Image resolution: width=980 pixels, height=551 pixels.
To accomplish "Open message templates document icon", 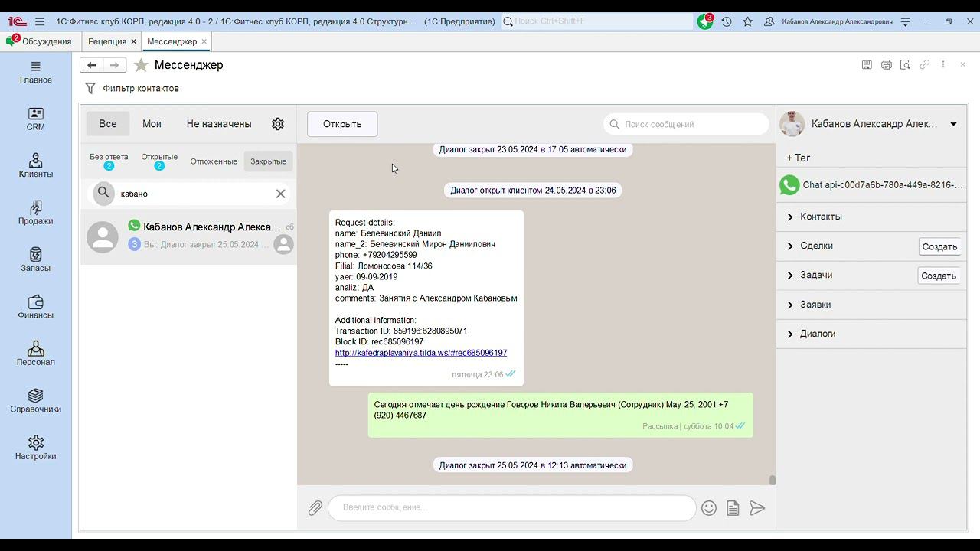I will click(x=733, y=508).
